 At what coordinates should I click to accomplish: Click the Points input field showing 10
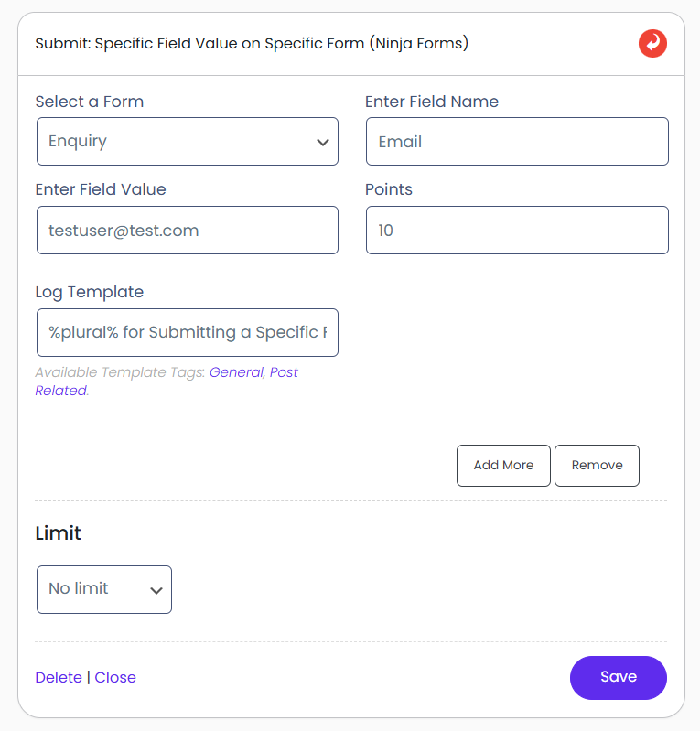coord(517,231)
